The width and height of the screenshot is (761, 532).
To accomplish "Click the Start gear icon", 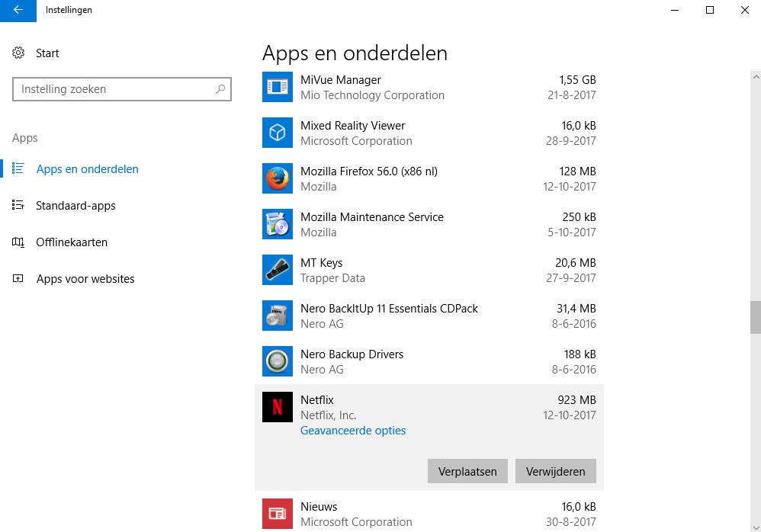I will pyautogui.click(x=19, y=53).
